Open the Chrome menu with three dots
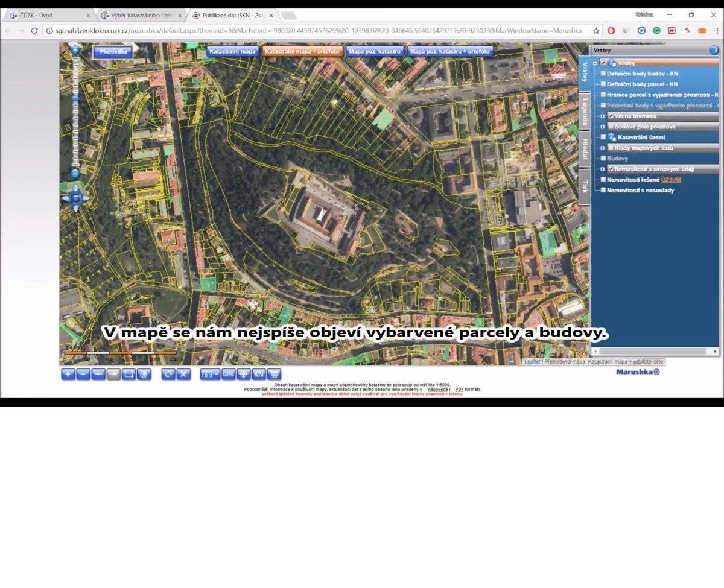 (717, 31)
